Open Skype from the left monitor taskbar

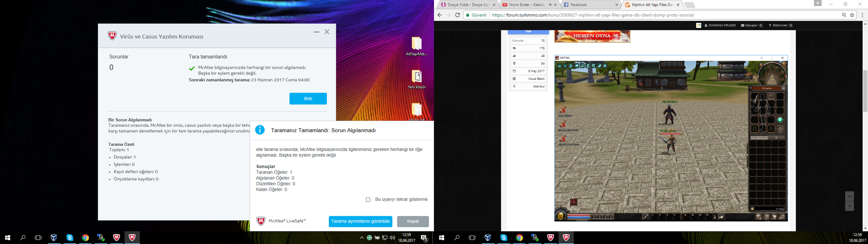point(70,238)
